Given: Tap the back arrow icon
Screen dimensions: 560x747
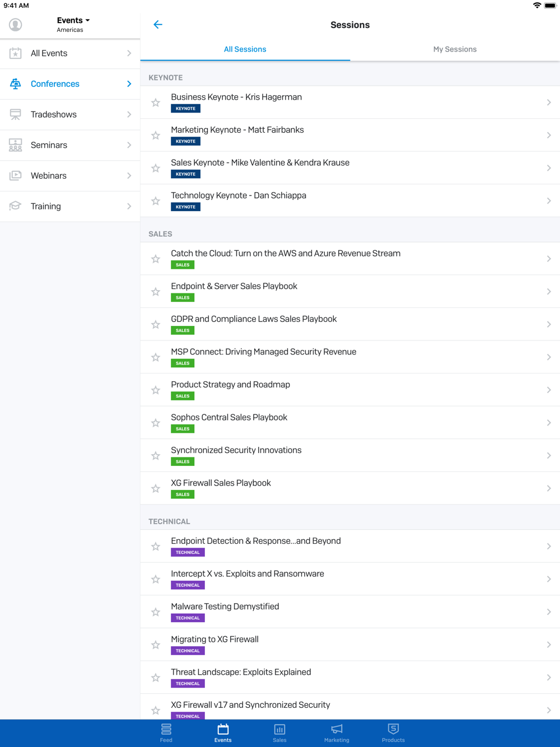Looking at the screenshot, I should 158,25.
